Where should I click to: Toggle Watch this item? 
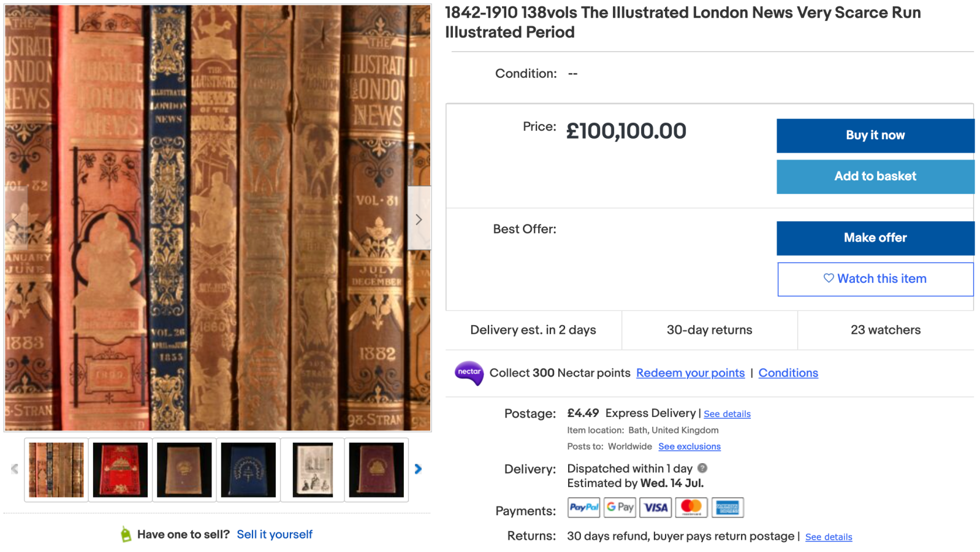pos(875,279)
